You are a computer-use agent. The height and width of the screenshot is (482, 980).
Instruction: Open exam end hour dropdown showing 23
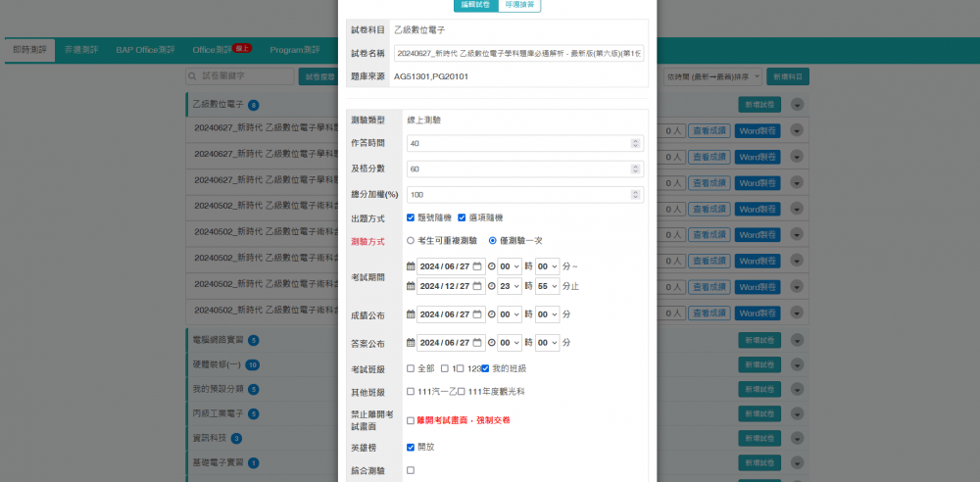click(509, 286)
